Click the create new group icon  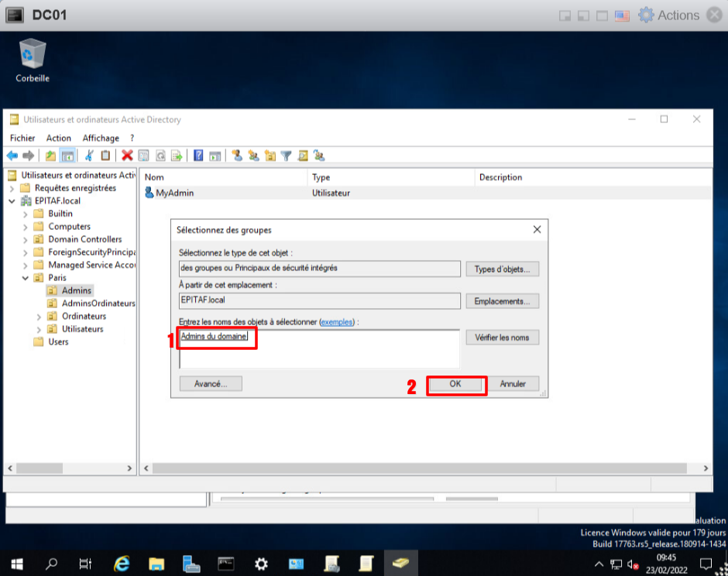253,156
